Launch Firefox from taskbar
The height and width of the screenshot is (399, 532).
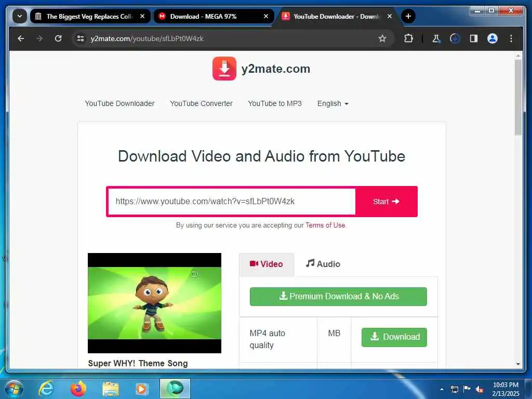coord(78,389)
